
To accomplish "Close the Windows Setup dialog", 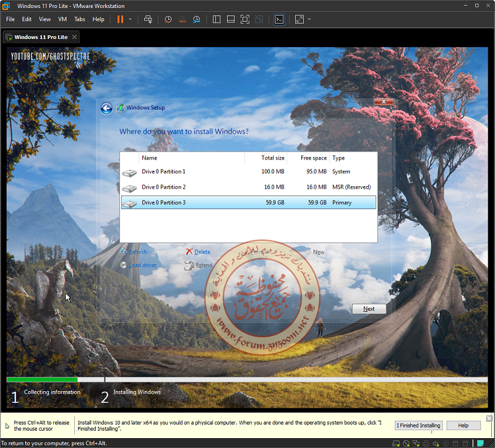I will pyautogui.click(x=384, y=101).
